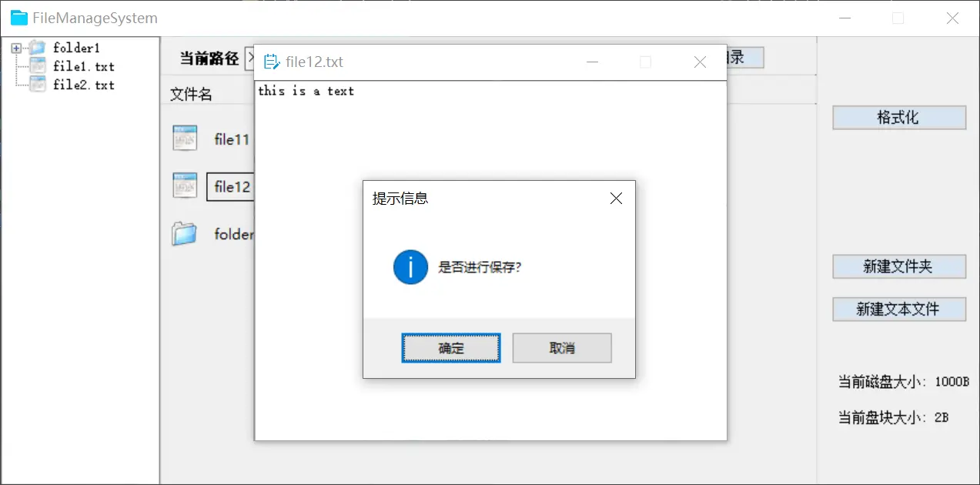Click the blue information icon in the dialog
Viewport: 980px width, 485px height.
click(410, 267)
